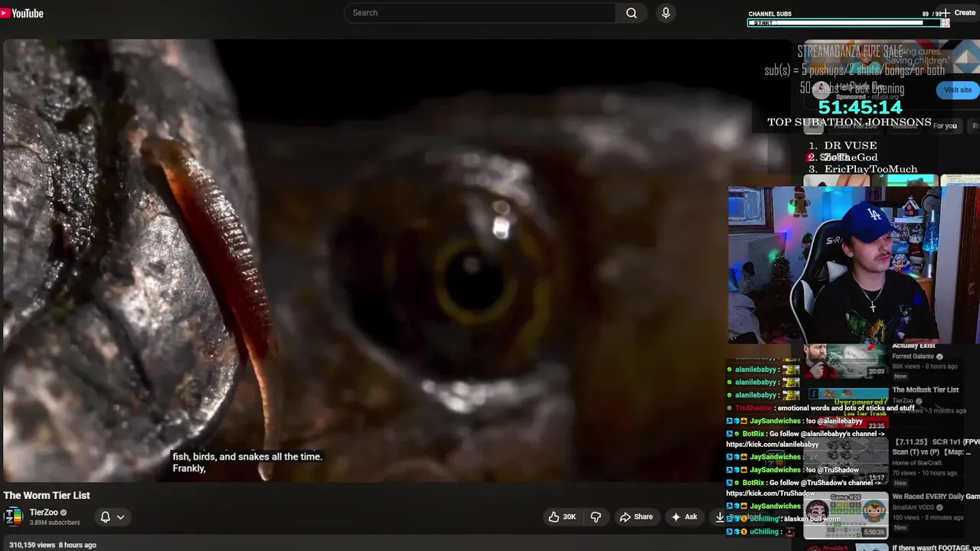Click the dislike thumbs-down icon

pos(596,517)
